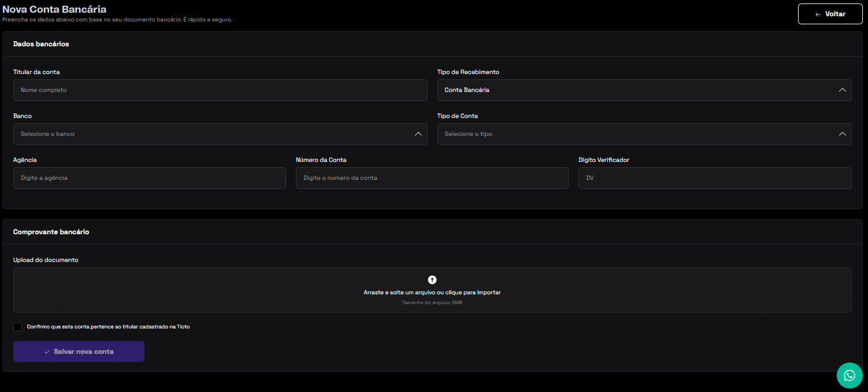868x392 pixels.
Task: Click the chevron arrow in the Tipo de Conta field
Action: coord(841,134)
